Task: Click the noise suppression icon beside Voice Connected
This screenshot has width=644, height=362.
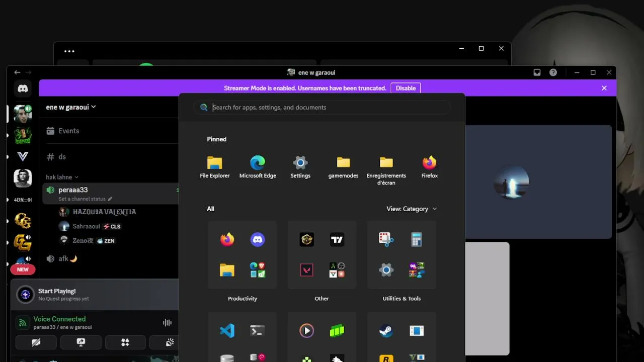Action: click(x=167, y=323)
